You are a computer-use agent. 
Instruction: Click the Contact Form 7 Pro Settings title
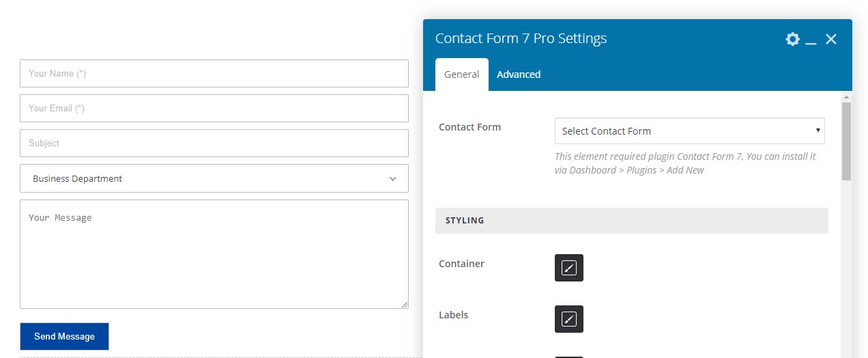521,38
